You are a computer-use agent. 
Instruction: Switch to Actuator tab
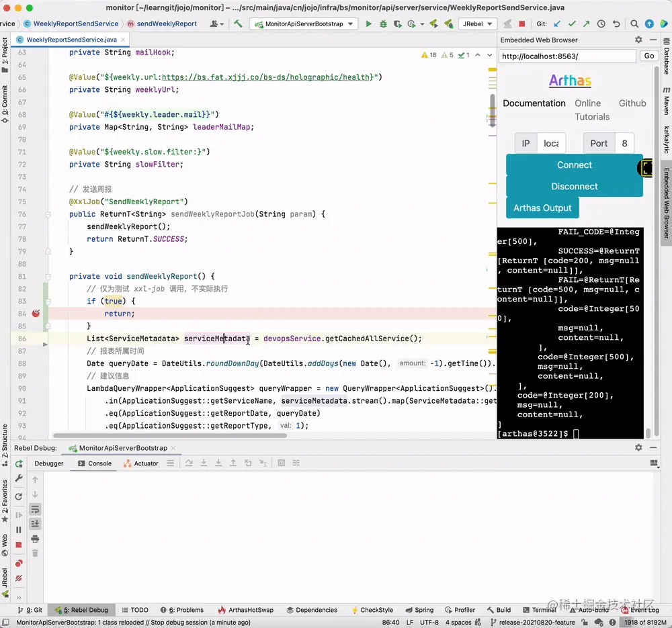click(x=141, y=463)
